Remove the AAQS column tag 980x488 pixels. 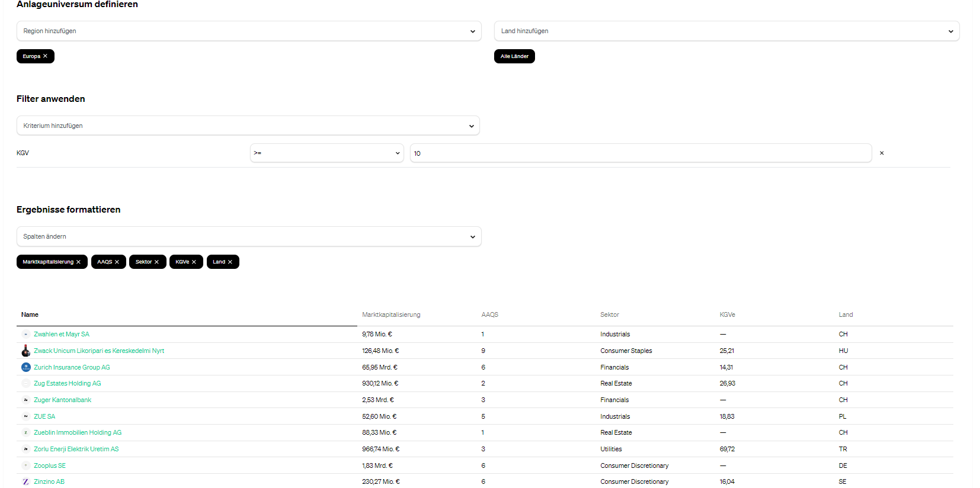(x=117, y=262)
